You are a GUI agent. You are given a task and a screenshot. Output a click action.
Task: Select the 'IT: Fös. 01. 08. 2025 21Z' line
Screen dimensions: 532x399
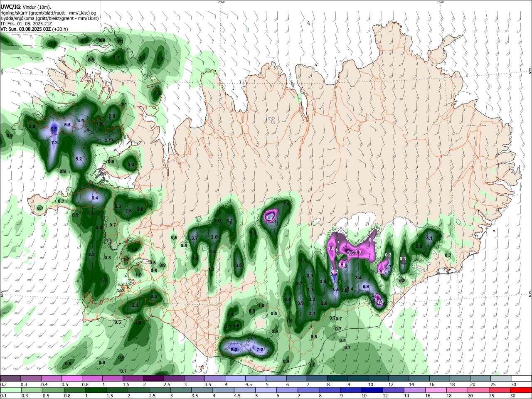coord(26,24)
